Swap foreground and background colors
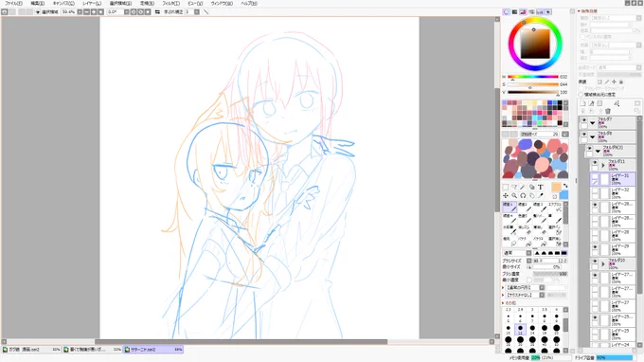The height and width of the screenshot is (362, 644). tap(565, 186)
